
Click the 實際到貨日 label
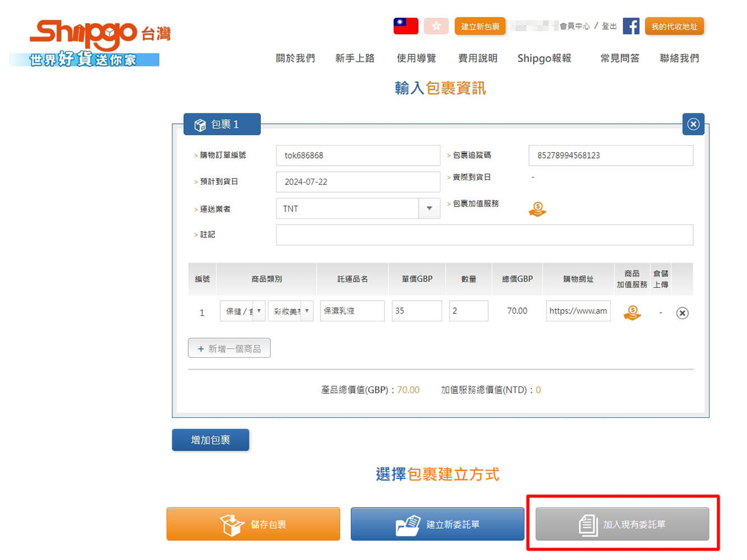pyautogui.click(x=472, y=177)
